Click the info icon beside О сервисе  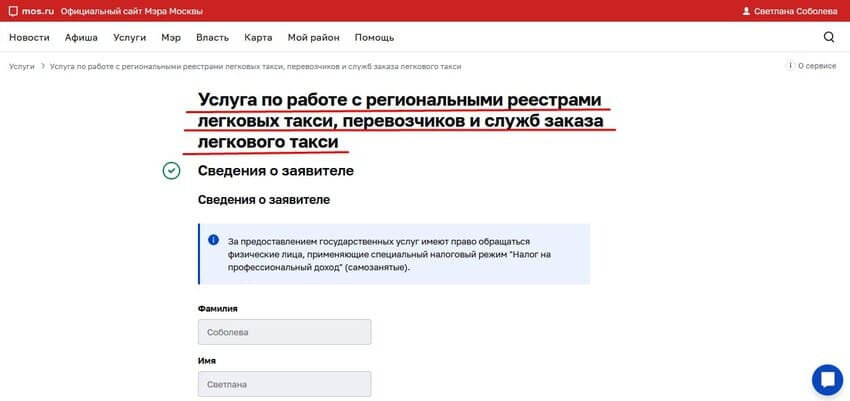click(790, 66)
